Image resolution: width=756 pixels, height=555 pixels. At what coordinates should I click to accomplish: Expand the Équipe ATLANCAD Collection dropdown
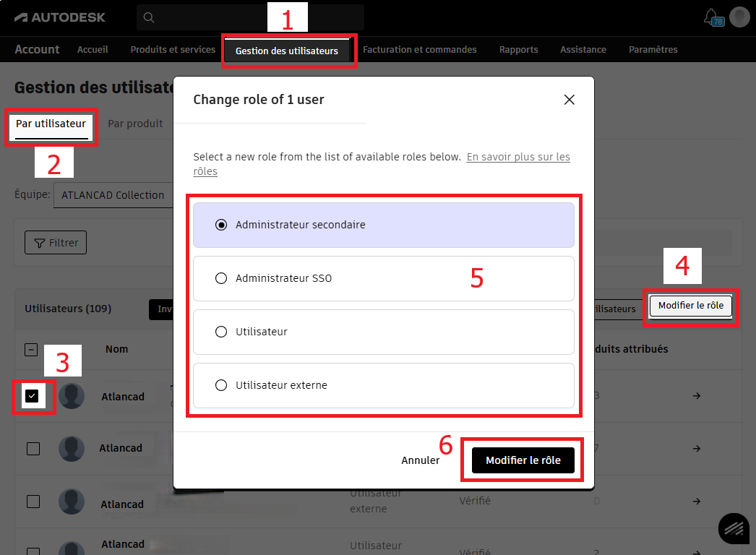[x=113, y=195]
